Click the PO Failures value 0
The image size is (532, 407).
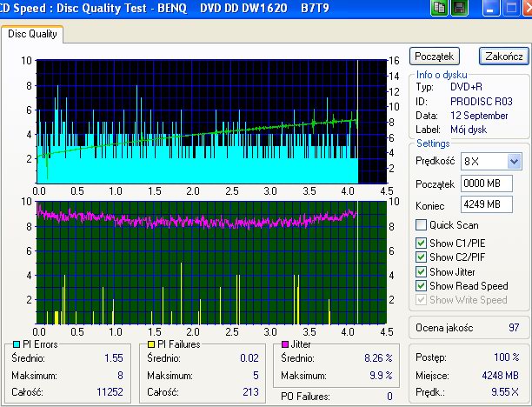pos(389,397)
